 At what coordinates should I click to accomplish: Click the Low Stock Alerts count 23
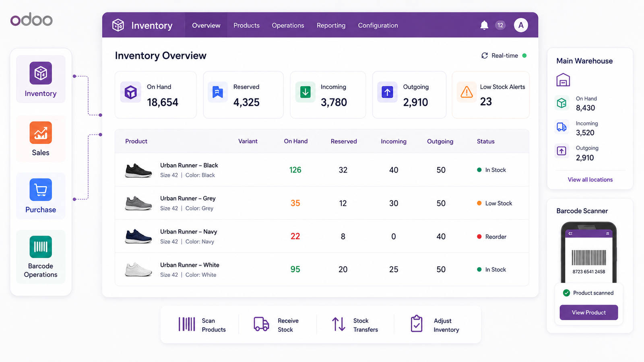(x=486, y=102)
